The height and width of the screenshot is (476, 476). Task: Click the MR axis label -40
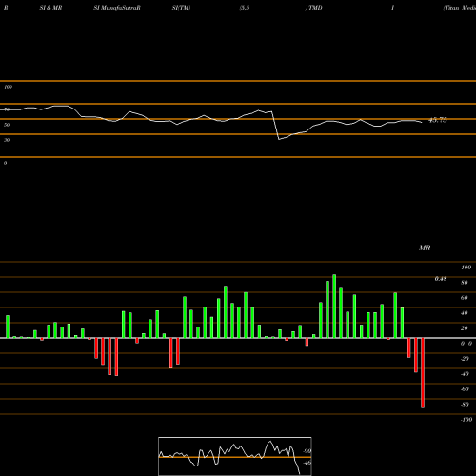tap(465, 374)
